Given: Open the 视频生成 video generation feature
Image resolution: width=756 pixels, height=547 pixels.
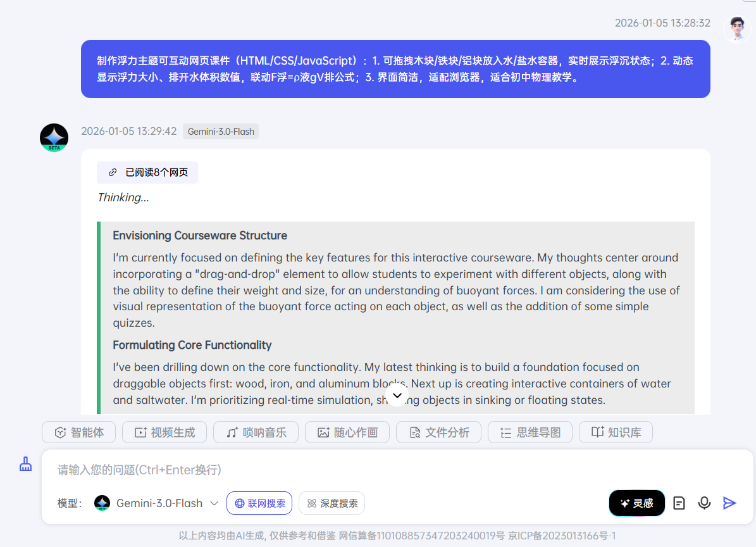Looking at the screenshot, I should click(164, 432).
